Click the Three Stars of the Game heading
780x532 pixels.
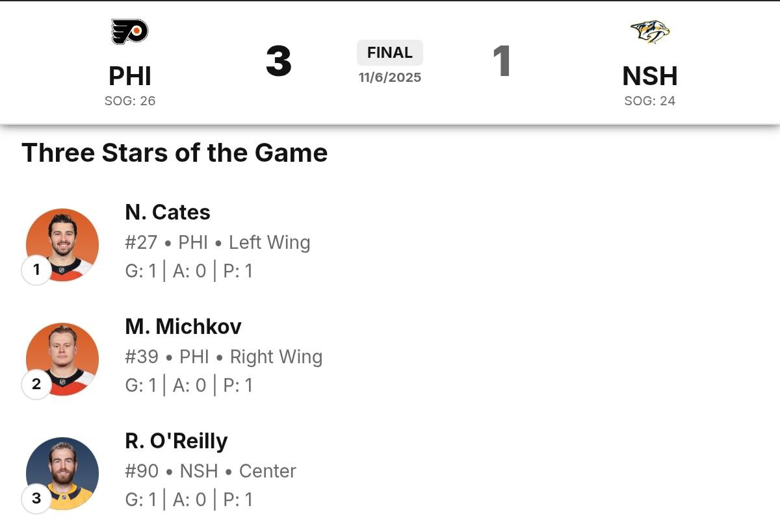tap(174, 153)
